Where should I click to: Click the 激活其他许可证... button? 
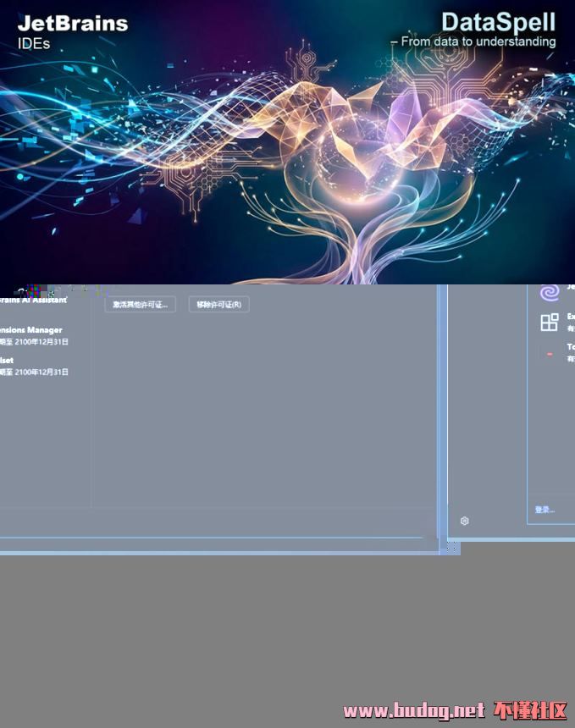point(141,305)
